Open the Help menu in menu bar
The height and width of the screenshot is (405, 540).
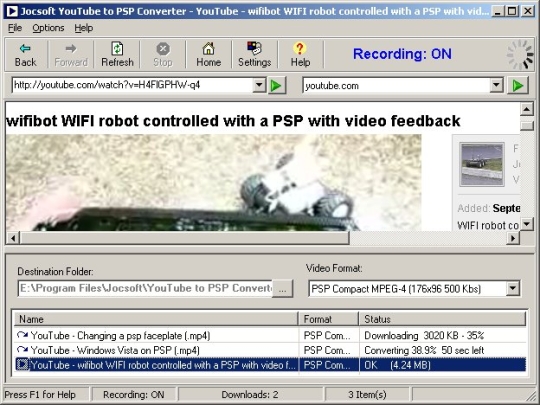coord(84,28)
